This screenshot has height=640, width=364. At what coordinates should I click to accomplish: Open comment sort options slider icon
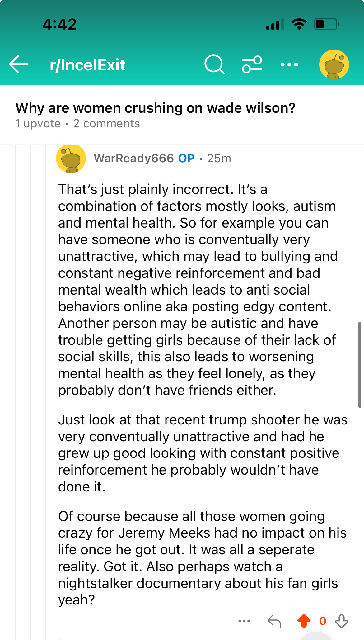[x=252, y=64]
